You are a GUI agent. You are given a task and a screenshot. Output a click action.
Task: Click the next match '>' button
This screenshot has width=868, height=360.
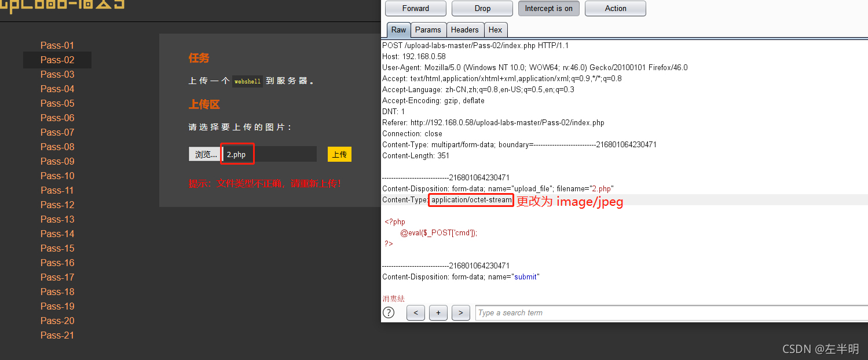pos(460,313)
